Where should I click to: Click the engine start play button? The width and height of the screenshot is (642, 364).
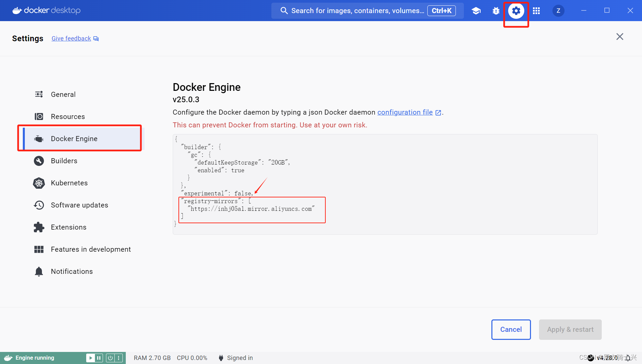[x=90, y=358]
